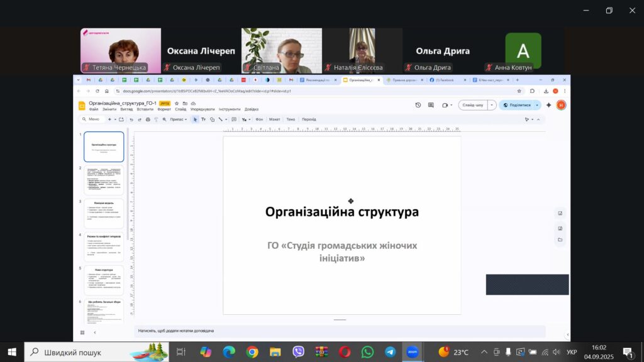This screenshot has width=644, height=362.
Task: Reload the page in Chrome
Action: (97, 91)
